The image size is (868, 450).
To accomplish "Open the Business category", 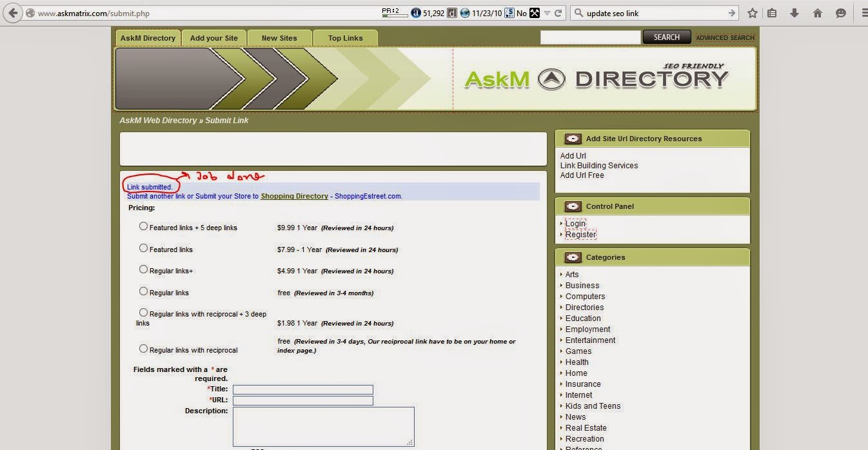I will 582,286.
